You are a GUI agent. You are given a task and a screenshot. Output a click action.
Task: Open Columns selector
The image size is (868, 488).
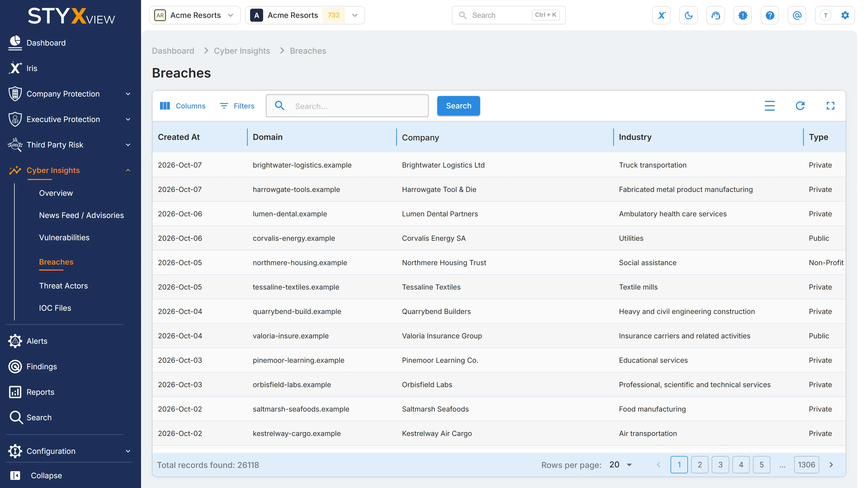tap(182, 106)
